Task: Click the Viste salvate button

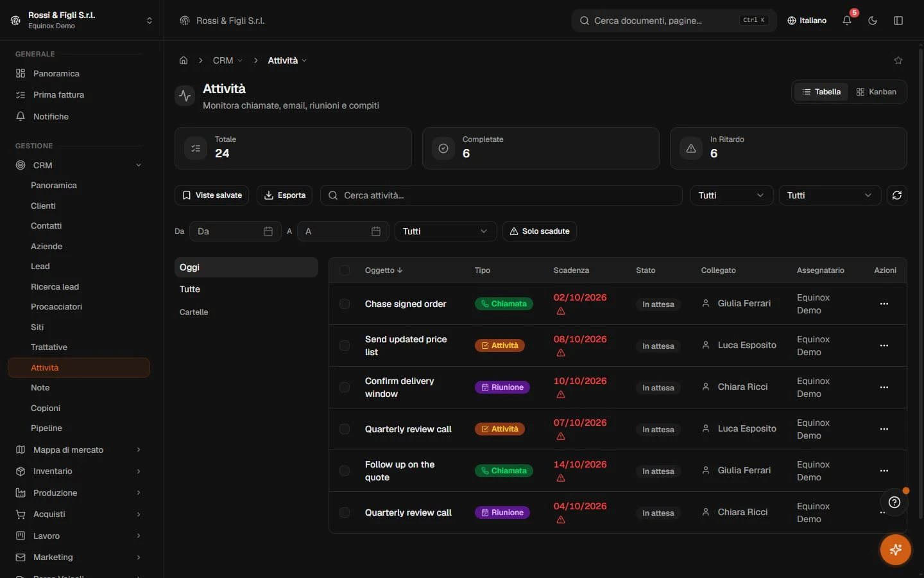Action: click(212, 195)
